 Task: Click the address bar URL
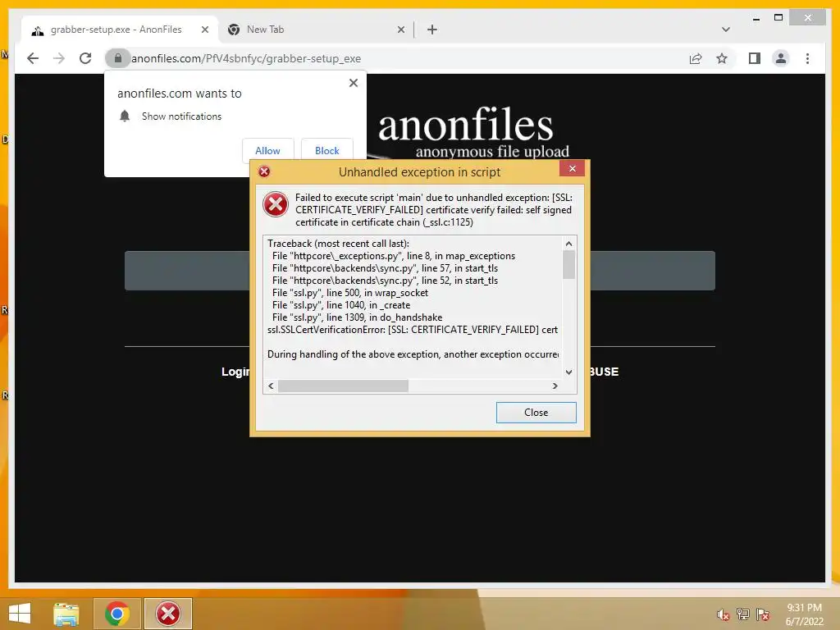coord(246,58)
